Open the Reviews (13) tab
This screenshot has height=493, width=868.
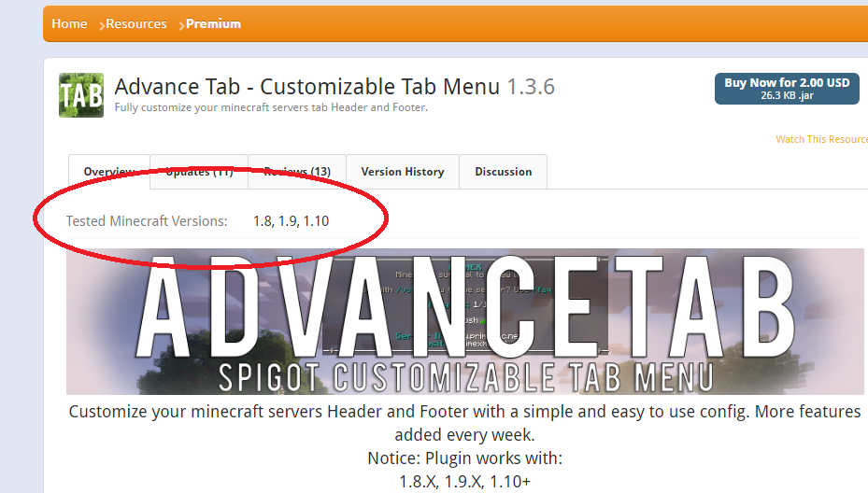tap(297, 172)
